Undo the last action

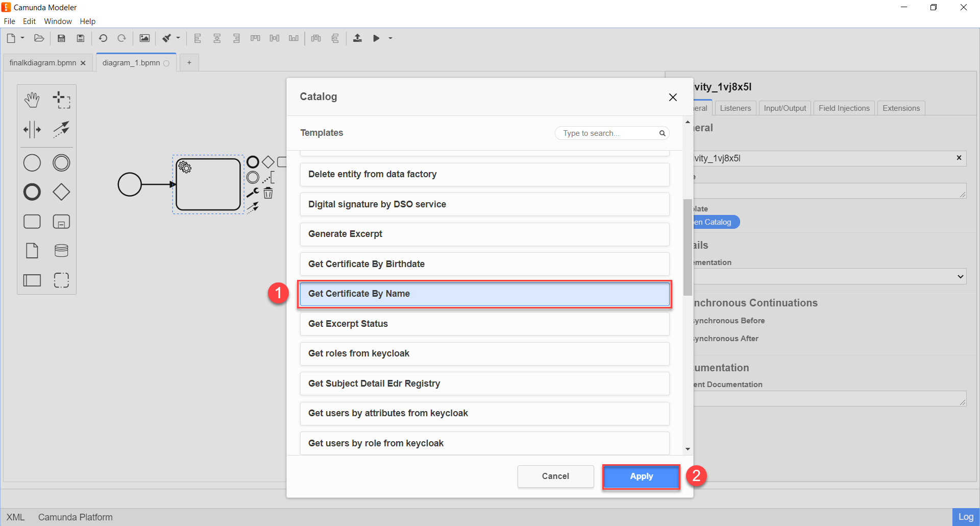tap(103, 38)
